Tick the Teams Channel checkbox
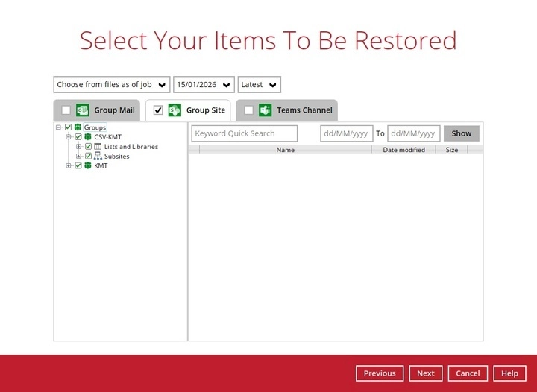 [248, 110]
